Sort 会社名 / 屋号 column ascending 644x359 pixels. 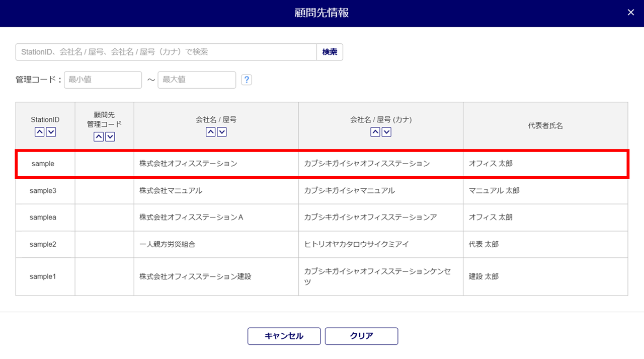coord(211,132)
